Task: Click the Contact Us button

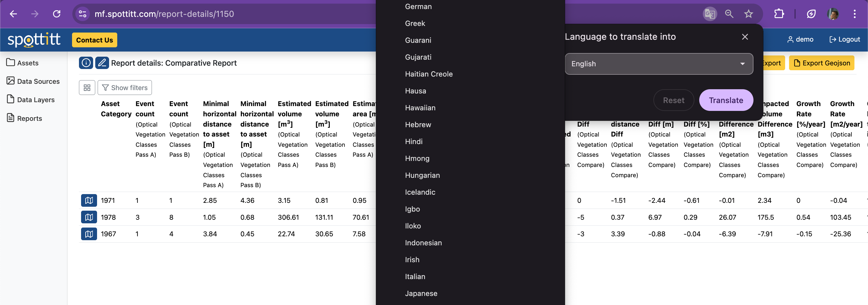Action: pyautogui.click(x=94, y=40)
